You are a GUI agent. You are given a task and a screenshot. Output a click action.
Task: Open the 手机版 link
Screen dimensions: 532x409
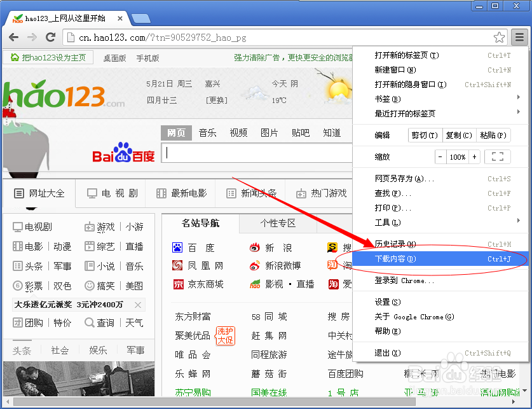(x=148, y=58)
